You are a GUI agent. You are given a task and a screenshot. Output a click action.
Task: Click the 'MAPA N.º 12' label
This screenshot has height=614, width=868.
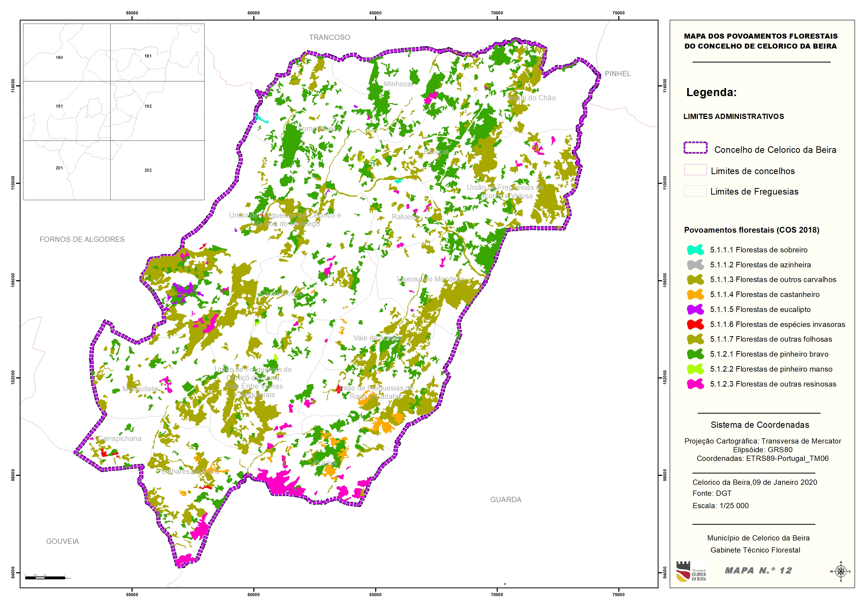(x=758, y=570)
